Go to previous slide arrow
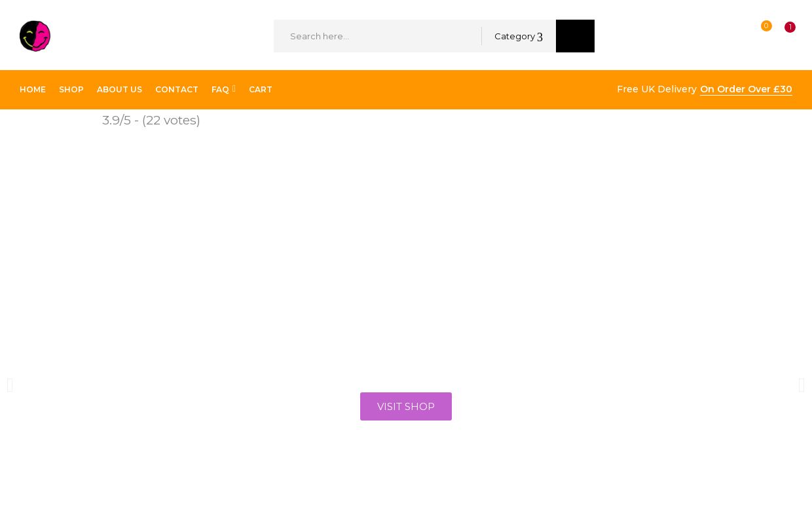This screenshot has height=524, width=812. coord(10,385)
